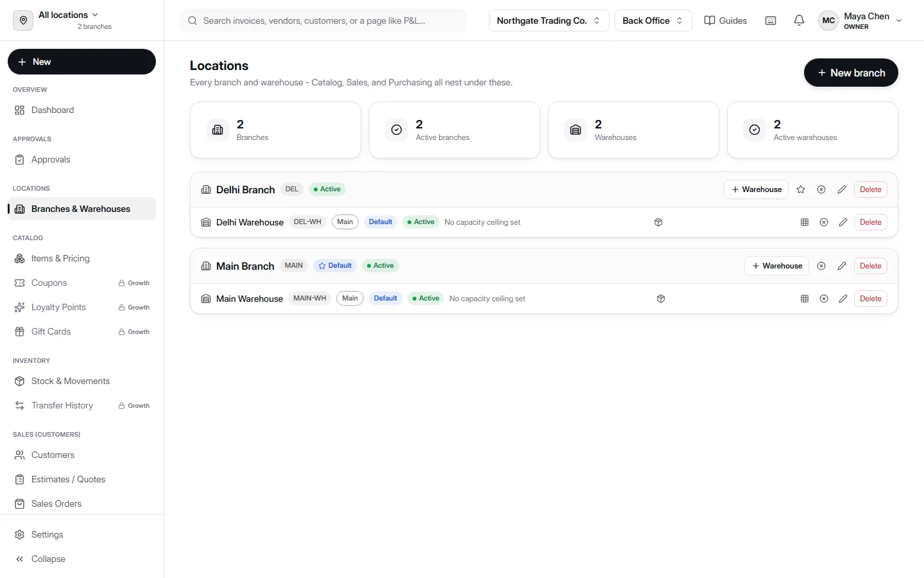924x578 pixels.
Task: Focus the search invoices field
Action: click(323, 21)
